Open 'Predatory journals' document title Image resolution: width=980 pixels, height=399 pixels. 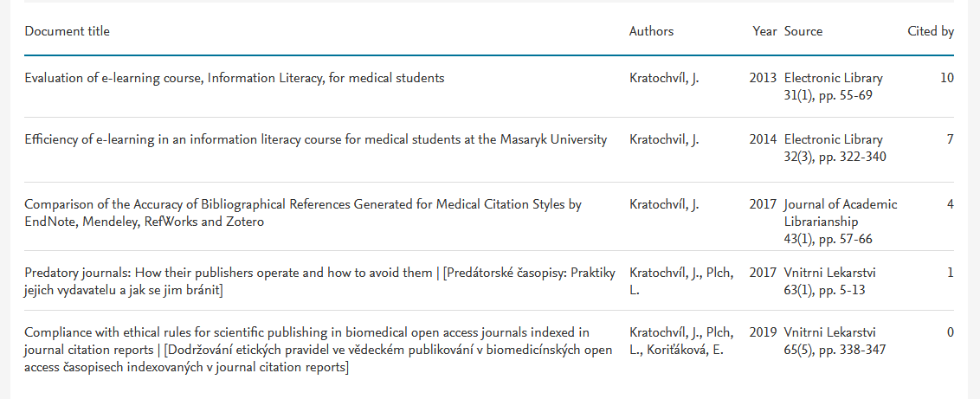[x=319, y=281]
